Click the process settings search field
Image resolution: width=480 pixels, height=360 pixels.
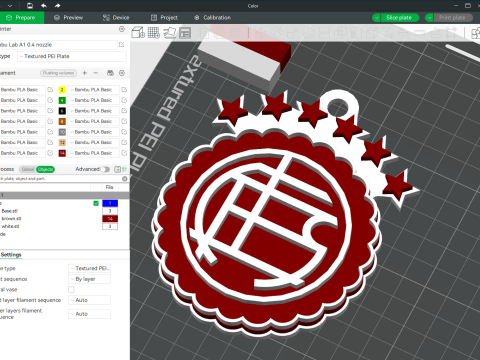tap(60, 179)
